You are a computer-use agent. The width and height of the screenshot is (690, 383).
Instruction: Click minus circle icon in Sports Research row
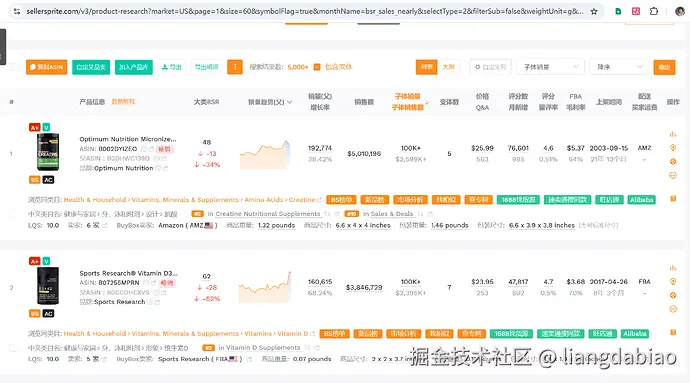(x=673, y=309)
